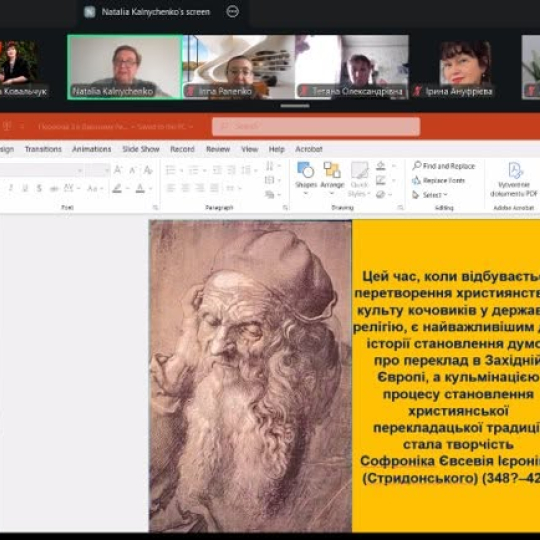Align paragraph text to the left

(171, 188)
